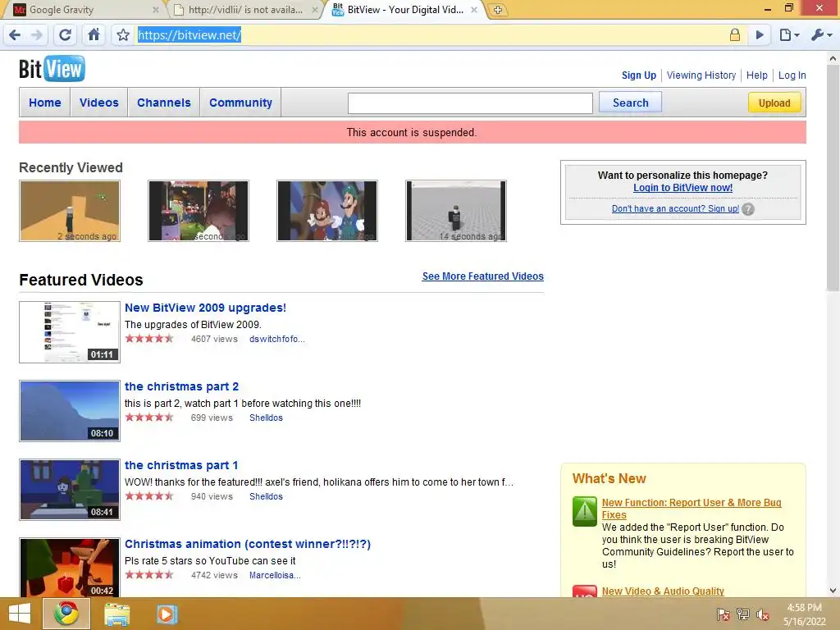Click the Search button
The width and height of the screenshot is (840, 630).
[630, 103]
